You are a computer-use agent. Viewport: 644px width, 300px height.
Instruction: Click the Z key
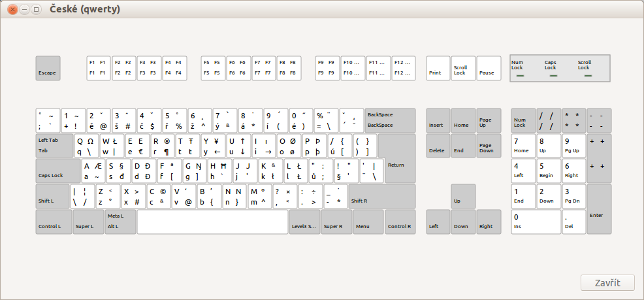tap(108, 197)
